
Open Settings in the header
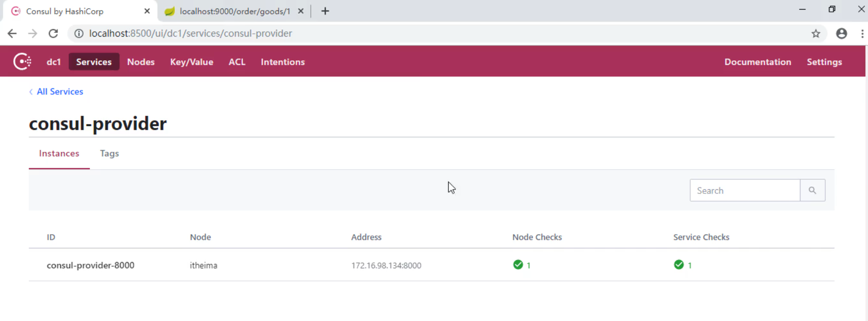(x=824, y=62)
